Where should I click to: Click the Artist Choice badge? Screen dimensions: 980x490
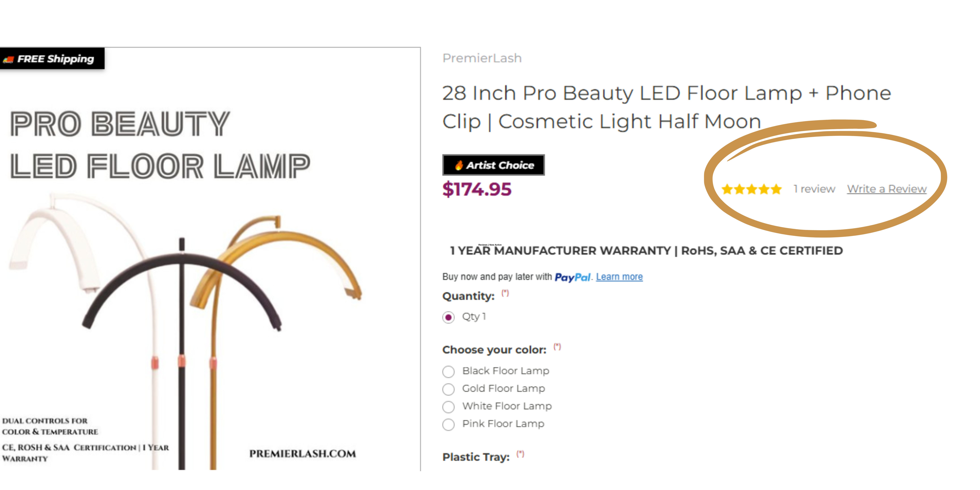[x=493, y=165]
